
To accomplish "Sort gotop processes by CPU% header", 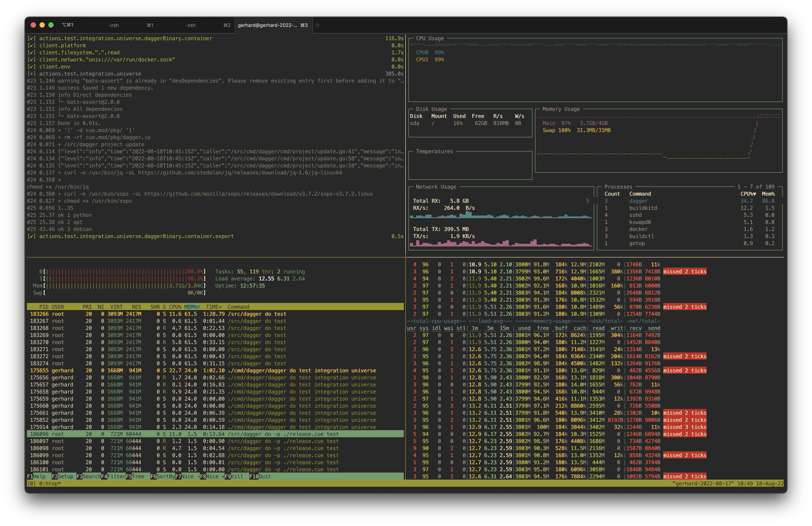I will point(748,193).
